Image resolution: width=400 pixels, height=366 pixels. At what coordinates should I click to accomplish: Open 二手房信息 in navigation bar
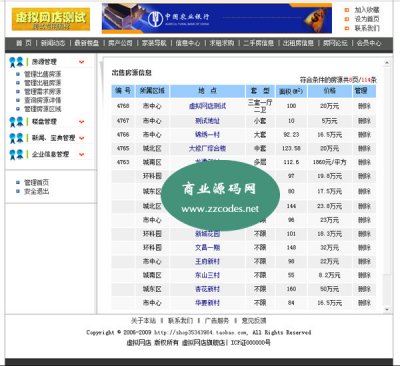tap(258, 43)
